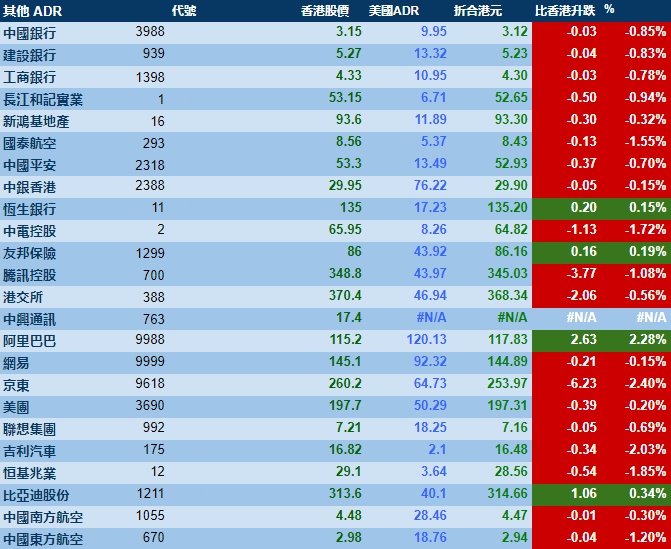This screenshot has height=549, width=671.
Task: Select the 京東 stock name
Action: (16, 386)
